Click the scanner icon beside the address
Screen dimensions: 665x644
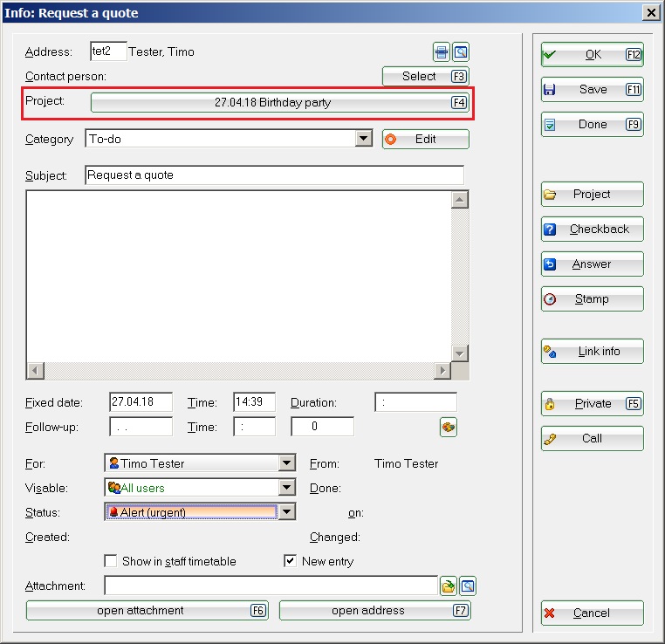point(442,52)
